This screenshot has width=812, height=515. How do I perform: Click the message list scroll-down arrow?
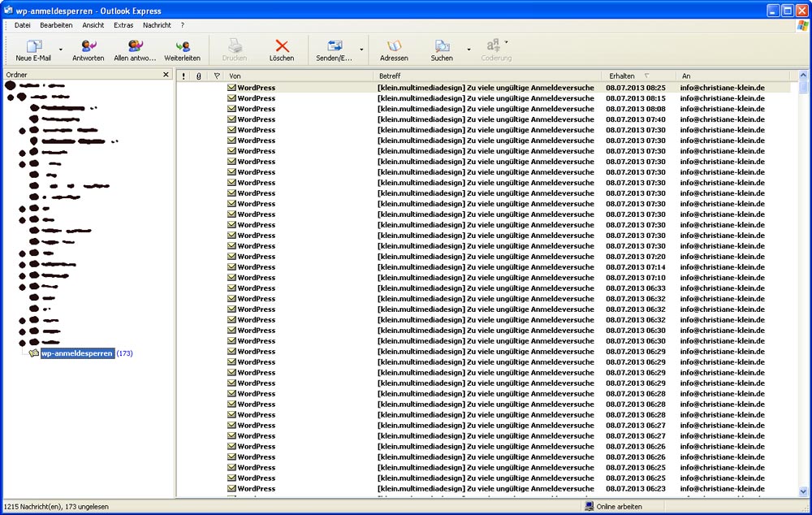[x=803, y=491]
